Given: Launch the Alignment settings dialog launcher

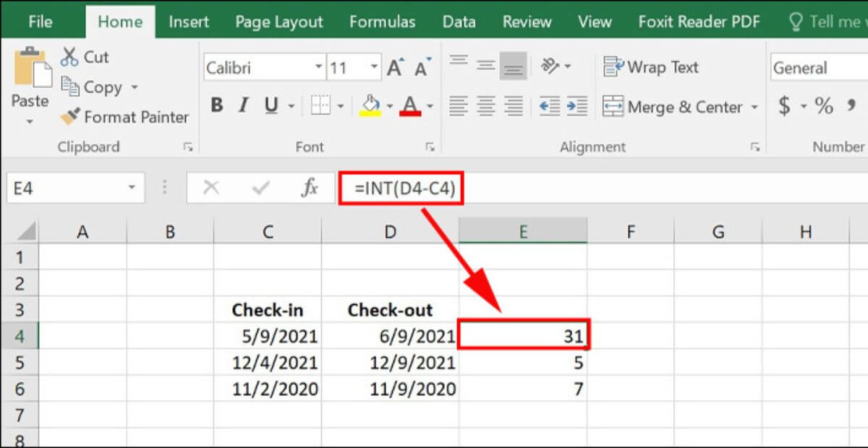Looking at the screenshot, I should click(x=755, y=147).
